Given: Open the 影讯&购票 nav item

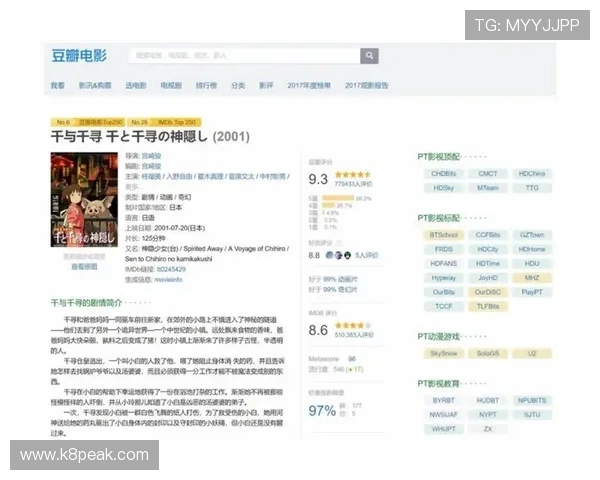Looking at the screenshot, I should (x=95, y=85).
